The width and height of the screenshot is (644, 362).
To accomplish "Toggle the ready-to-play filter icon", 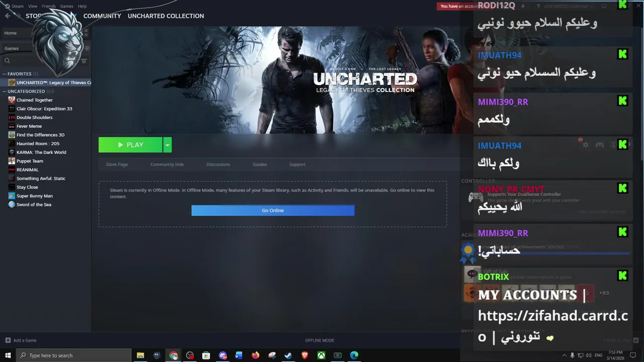I will point(87,48).
